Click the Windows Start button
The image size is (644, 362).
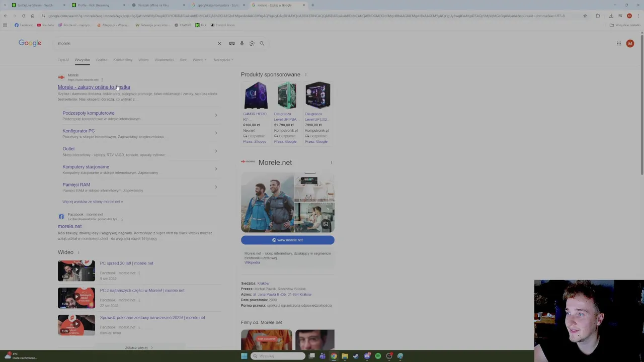[x=244, y=356]
